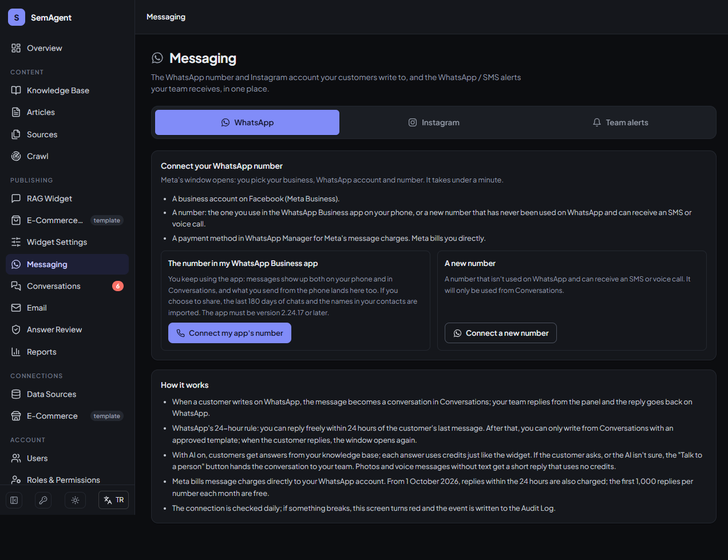Click the RAG Widget chat icon
728x560 pixels.
(x=16, y=198)
